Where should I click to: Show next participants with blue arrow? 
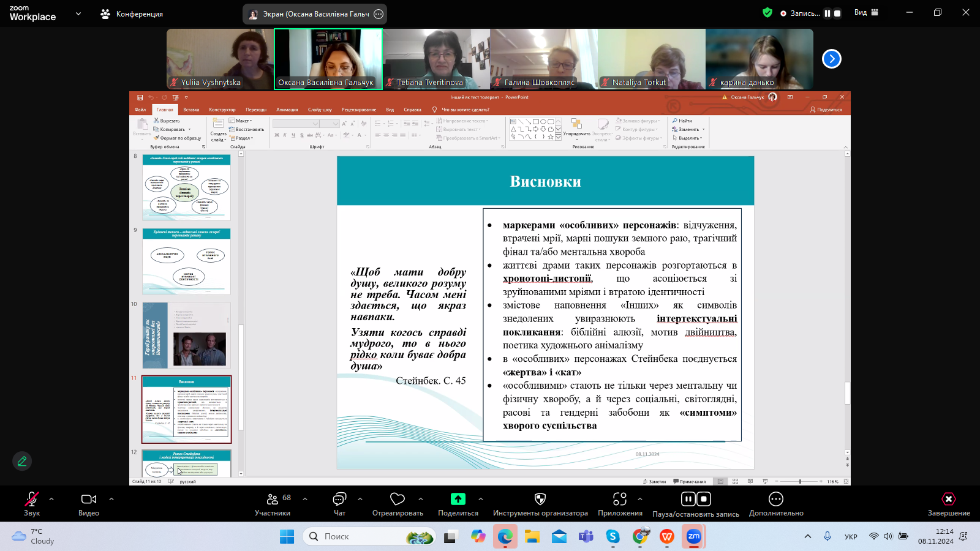[x=831, y=59]
